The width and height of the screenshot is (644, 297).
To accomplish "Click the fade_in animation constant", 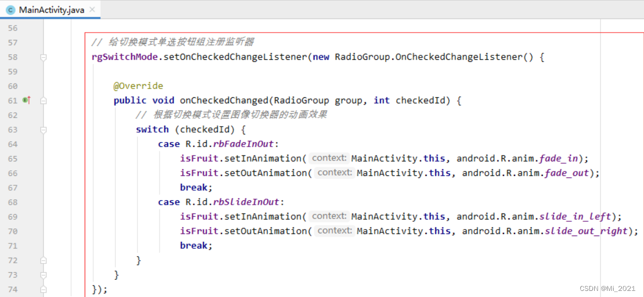I will (559, 159).
